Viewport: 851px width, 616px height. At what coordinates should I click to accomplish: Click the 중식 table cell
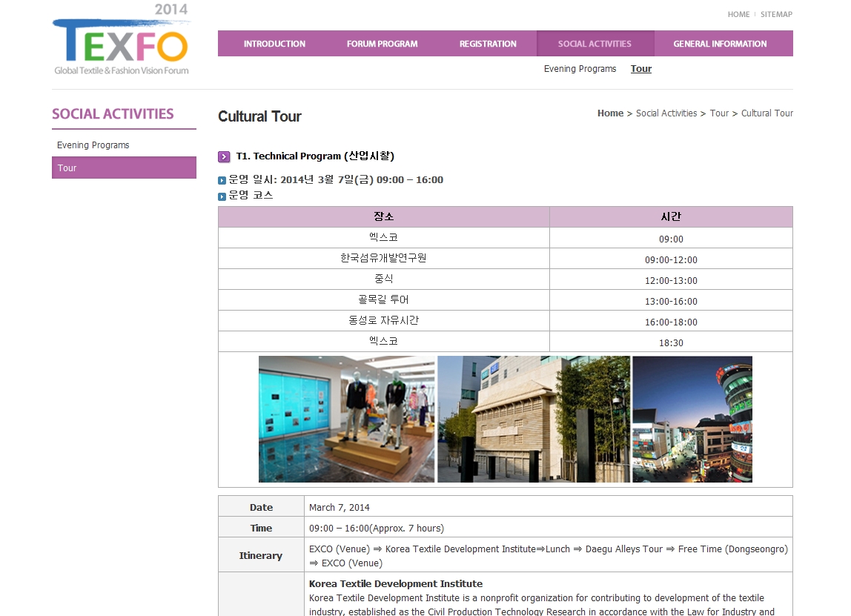tap(384, 279)
